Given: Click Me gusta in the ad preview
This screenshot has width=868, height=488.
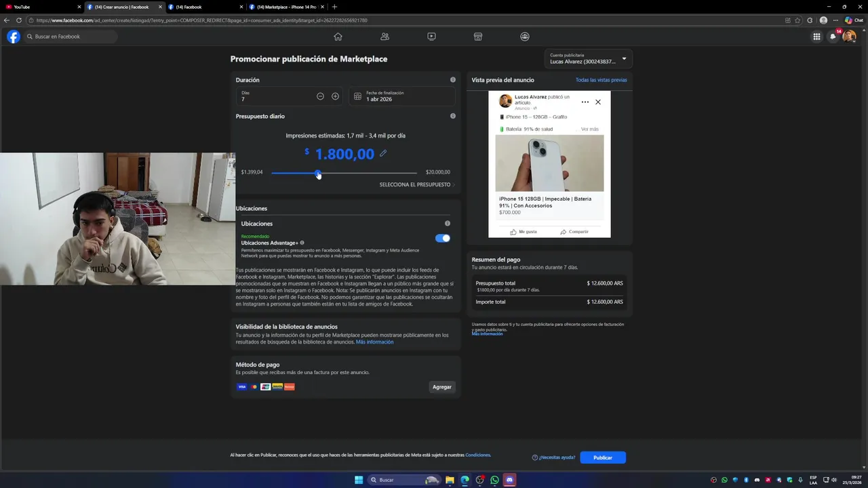Looking at the screenshot, I should click(x=524, y=232).
